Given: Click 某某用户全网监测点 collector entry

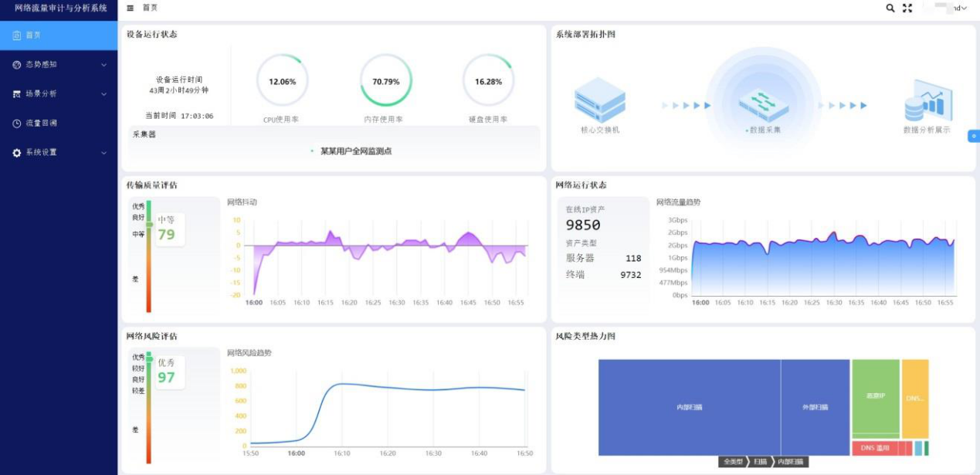Looking at the screenshot, I should tap(356, 151).
